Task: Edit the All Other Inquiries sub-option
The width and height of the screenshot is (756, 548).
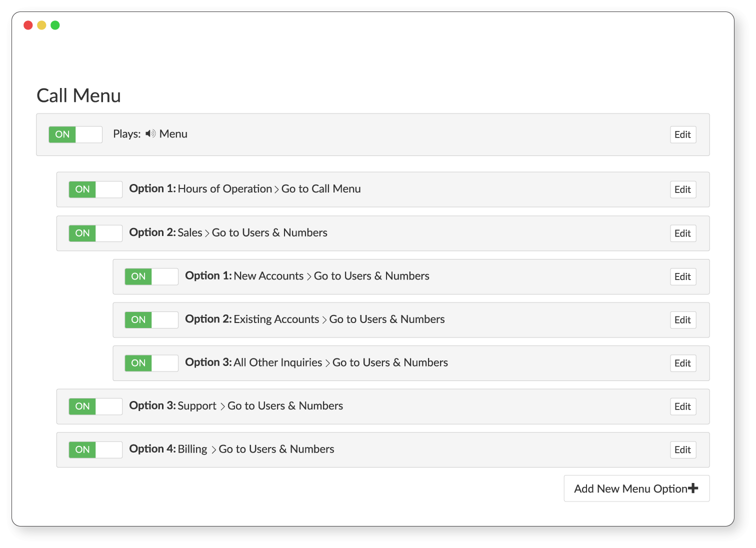Action: tap(683, 363)
